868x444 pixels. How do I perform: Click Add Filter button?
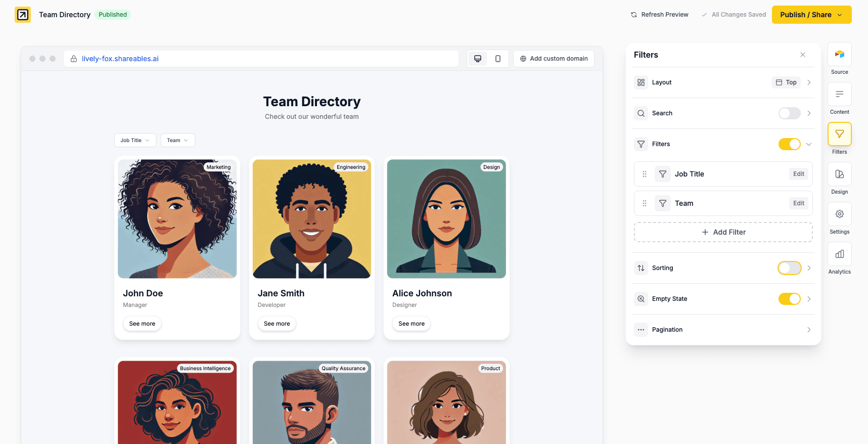723,232
